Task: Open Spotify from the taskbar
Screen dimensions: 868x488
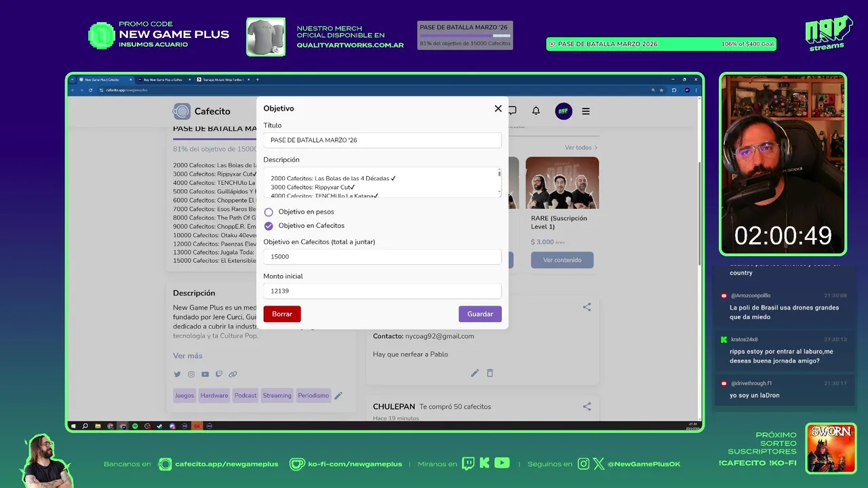Action: pos(135,426)
